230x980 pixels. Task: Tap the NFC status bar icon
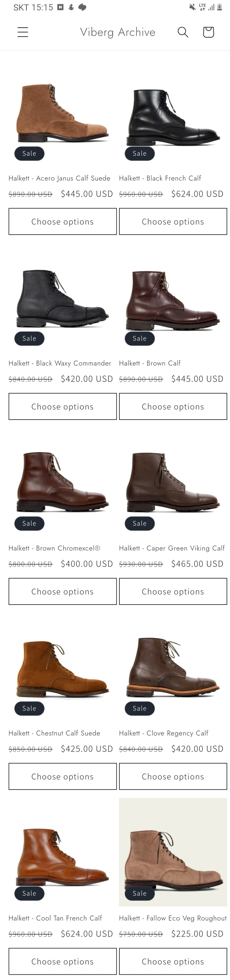(60, 7)
